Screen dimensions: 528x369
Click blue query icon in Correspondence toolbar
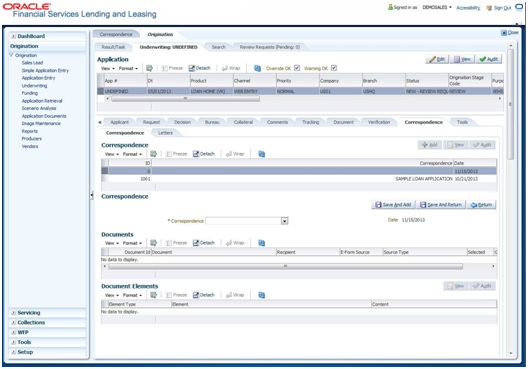pyautogui.click(x=262, y=154)
